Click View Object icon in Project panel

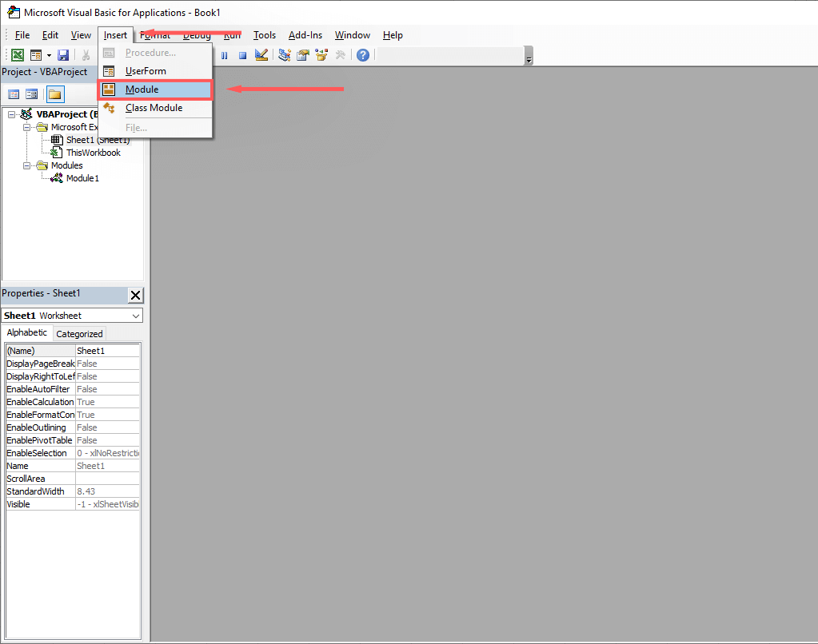click(x=32, y=94)
